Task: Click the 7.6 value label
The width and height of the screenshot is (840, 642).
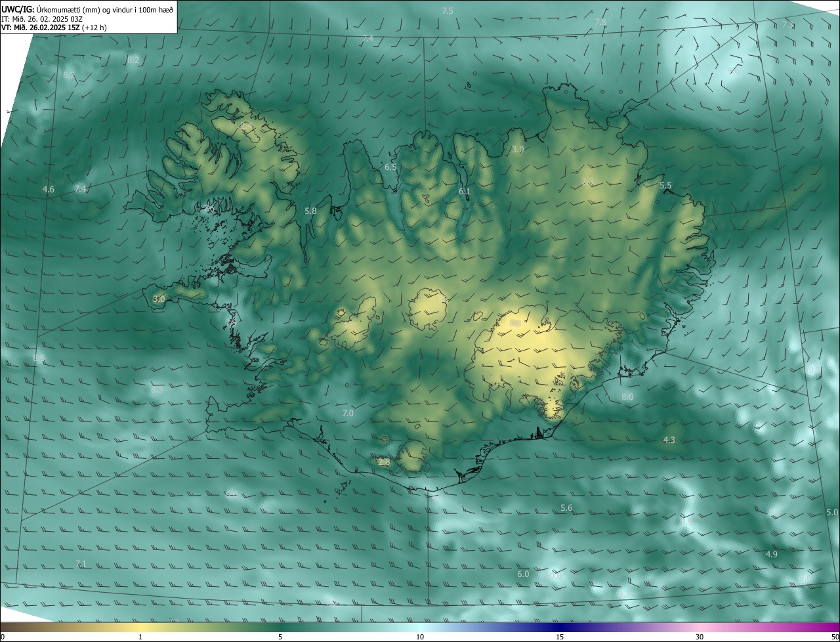Action: coord(209,209)
